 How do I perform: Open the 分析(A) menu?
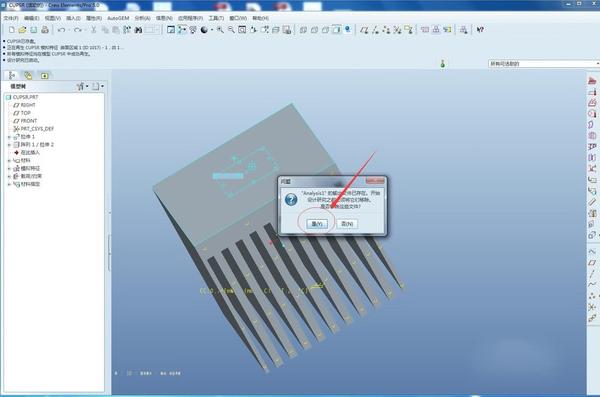pyautogui.click(x=142, y=18)
